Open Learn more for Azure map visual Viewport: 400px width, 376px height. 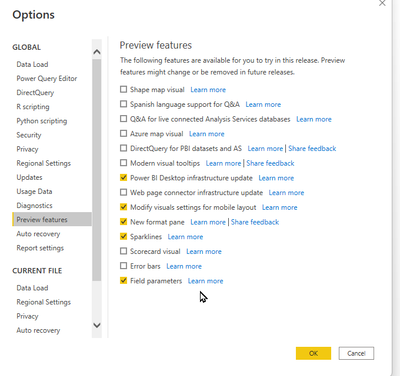pos(207,134)
